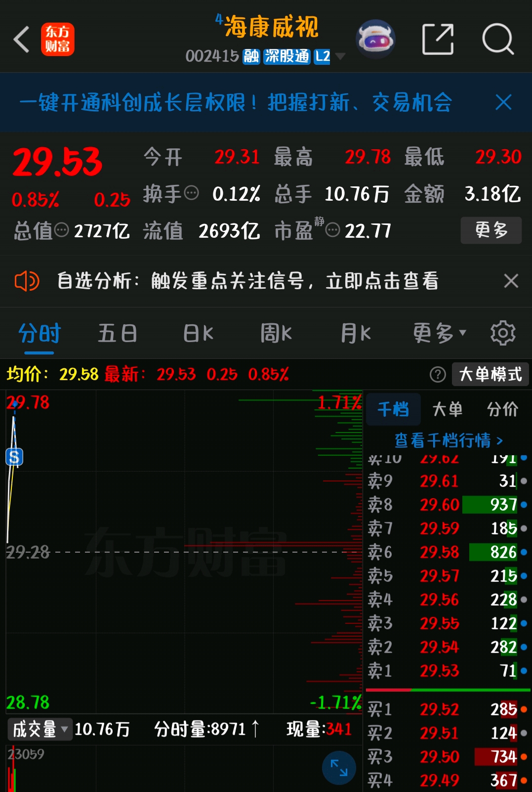This screenshot has height=792, width=532.
Task: Tap the 分时量:8971 reading
Action: (200, 729)
